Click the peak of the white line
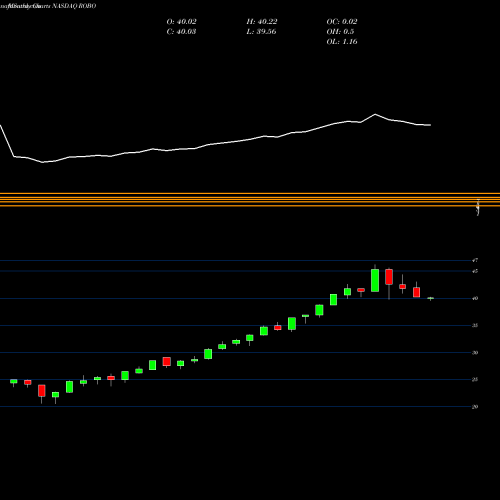 375,114
